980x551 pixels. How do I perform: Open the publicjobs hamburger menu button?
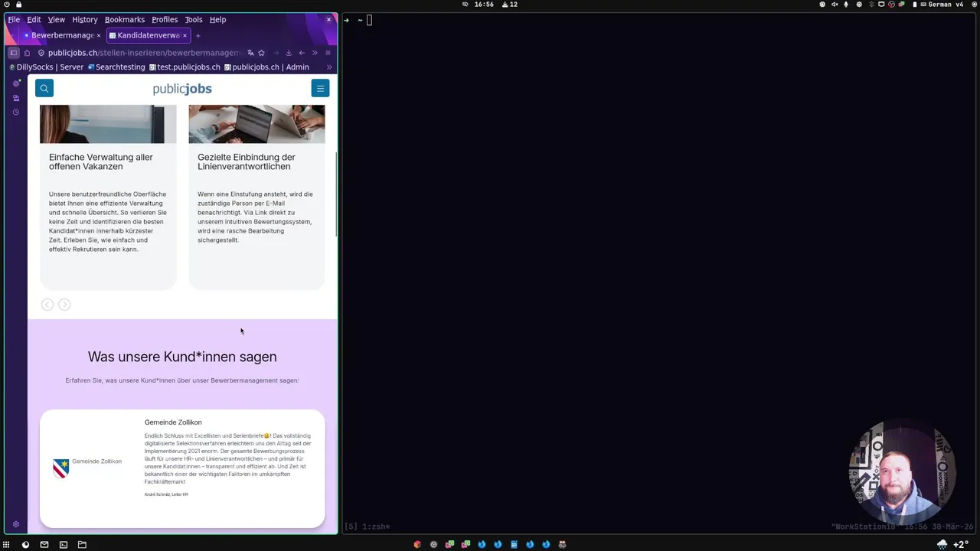click(x=320, y=88)
